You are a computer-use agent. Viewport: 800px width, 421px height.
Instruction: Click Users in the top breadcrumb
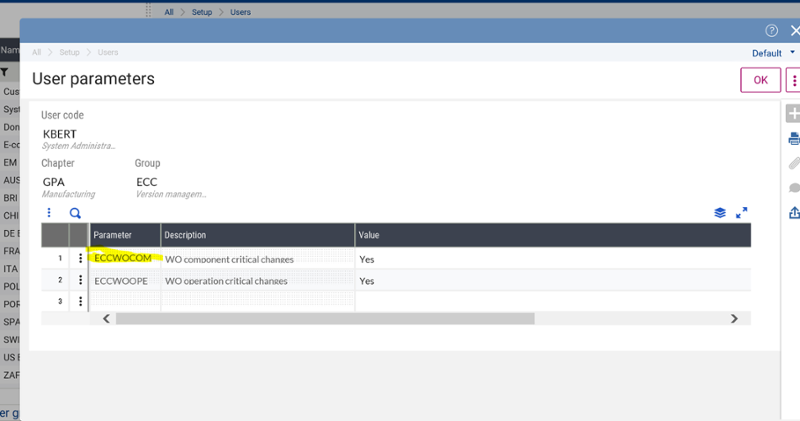click(x=240, y=12)
